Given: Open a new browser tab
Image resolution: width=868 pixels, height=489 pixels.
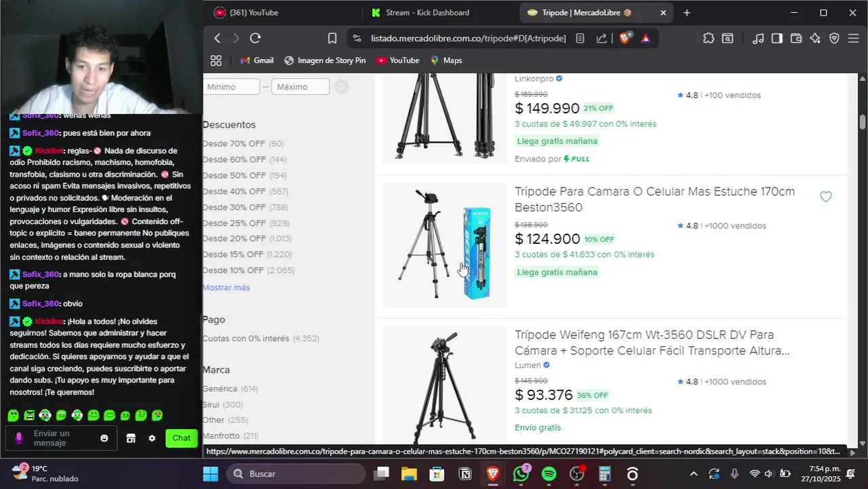Looking at the screenshot, I should 687,13.
